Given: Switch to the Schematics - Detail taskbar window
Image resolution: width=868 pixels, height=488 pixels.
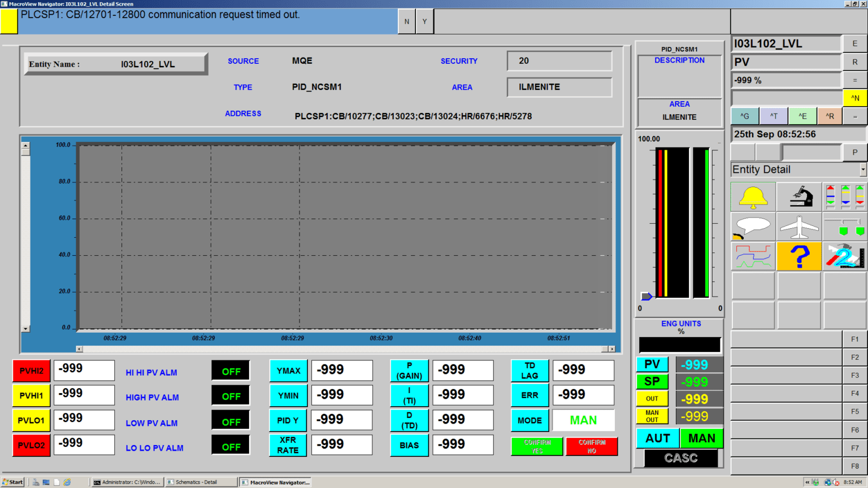Looking at the screenshot, I should coord(201,482).
